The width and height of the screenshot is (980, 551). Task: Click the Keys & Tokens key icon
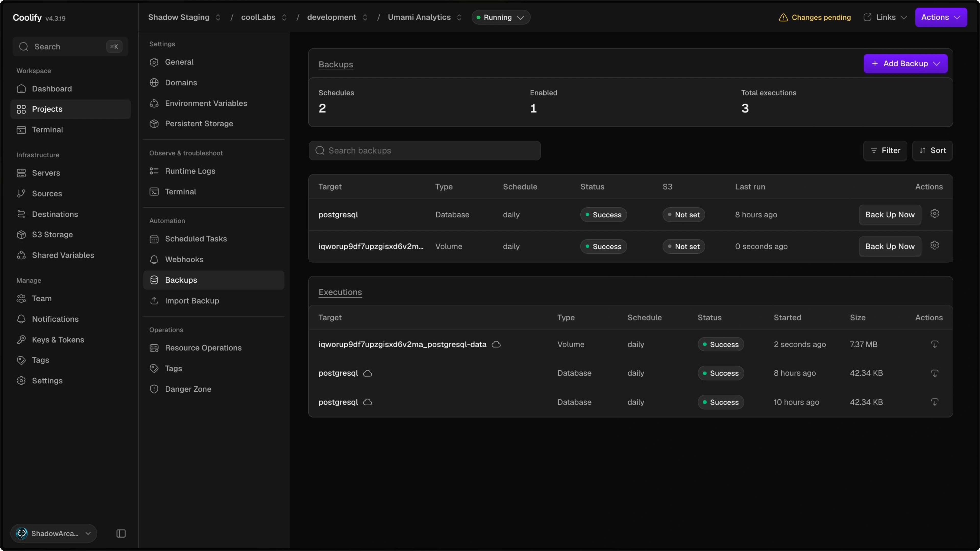[21, 340]
